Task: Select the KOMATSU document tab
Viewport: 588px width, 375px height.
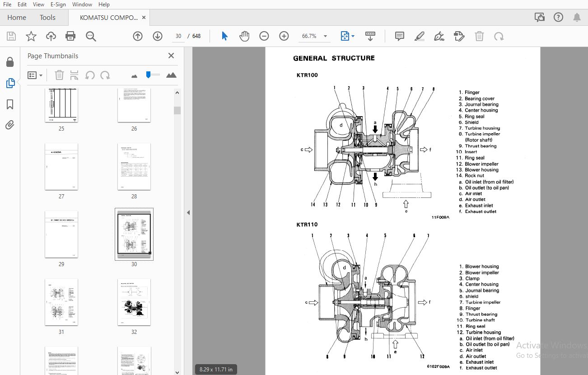Action: click(x=108, y=17)
